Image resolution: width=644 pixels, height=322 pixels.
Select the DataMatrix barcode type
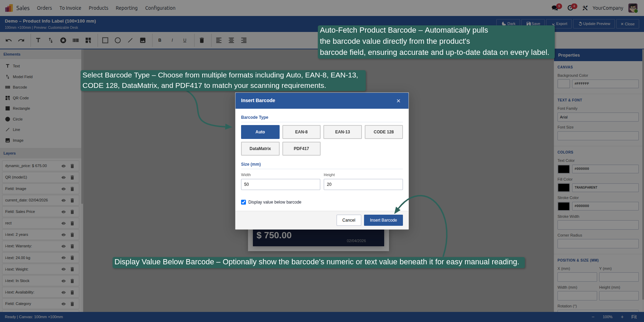pyautogui.click(x=260, y=149)
